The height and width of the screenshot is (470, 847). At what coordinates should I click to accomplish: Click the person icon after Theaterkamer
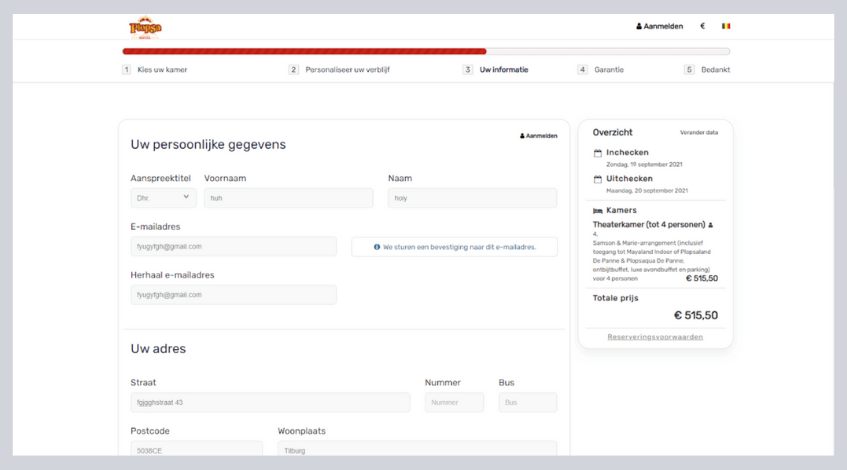711,225
